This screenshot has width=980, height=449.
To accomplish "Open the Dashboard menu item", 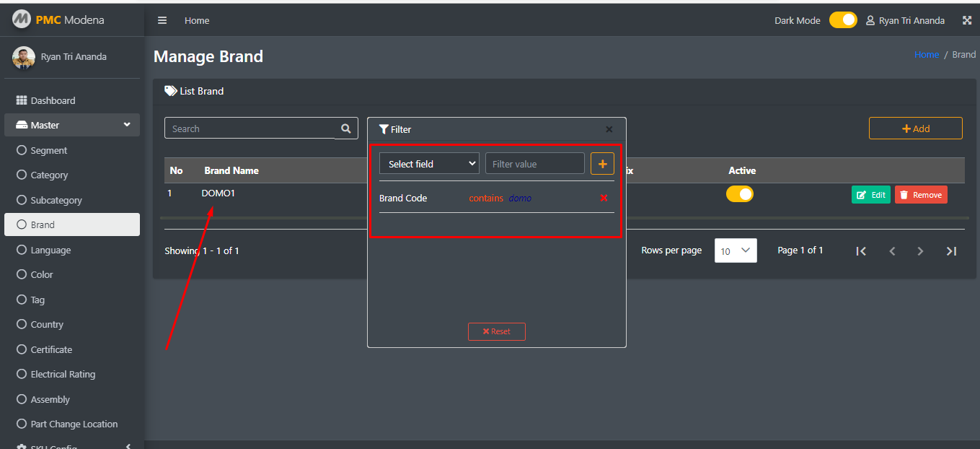I will tap(53, 100).
